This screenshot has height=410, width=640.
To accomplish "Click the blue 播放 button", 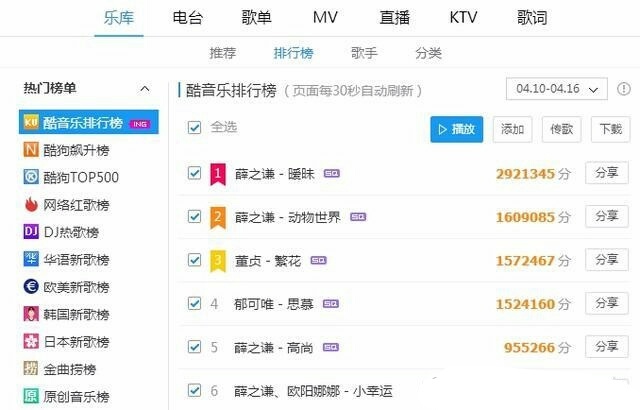I will [x=457, y=129].
